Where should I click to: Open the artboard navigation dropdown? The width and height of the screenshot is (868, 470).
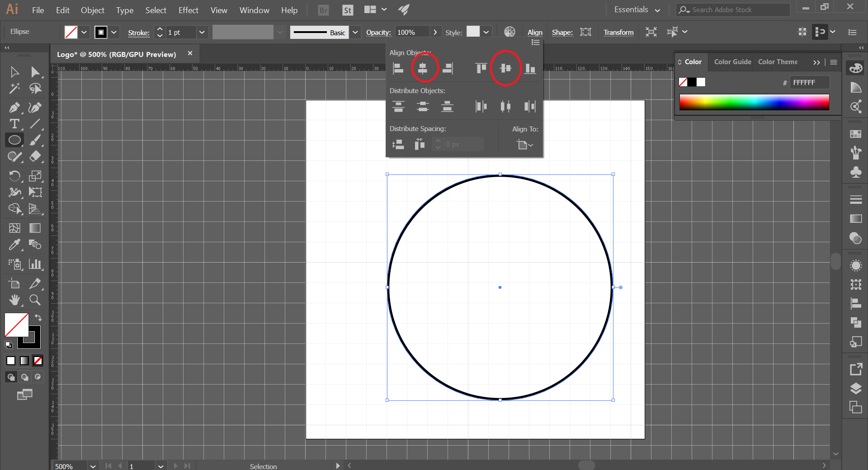coord(160,466)
